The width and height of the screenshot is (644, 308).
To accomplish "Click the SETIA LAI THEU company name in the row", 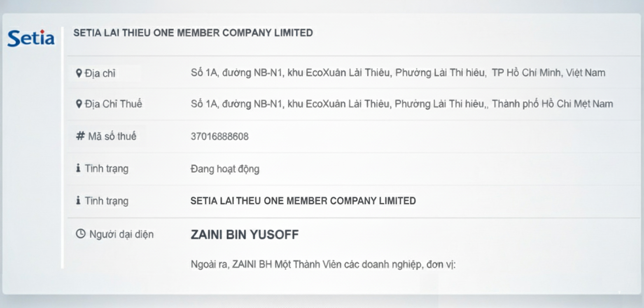I will (303, 201).
